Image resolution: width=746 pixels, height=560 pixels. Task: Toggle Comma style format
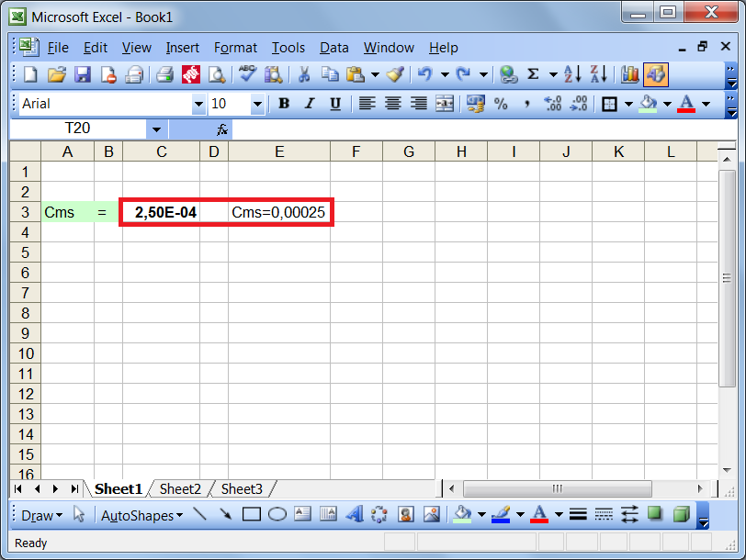tap(526, 104)
